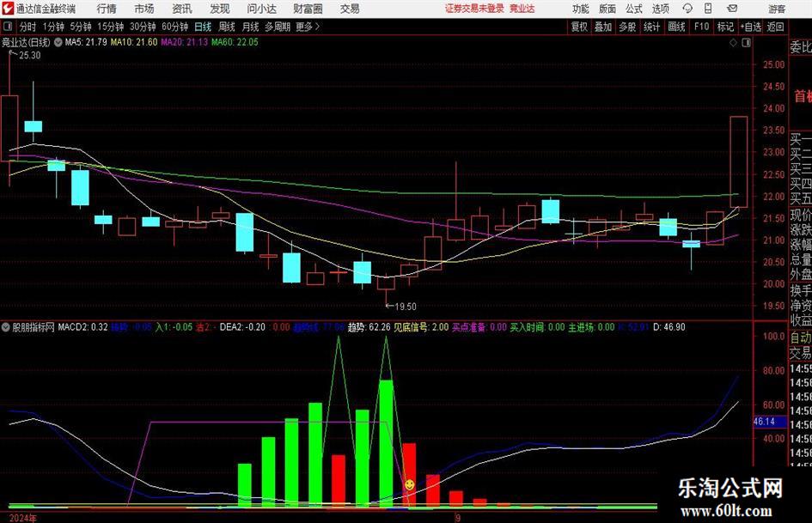Click the yellow smiley buy signal marker
Viewport: 812px width, 523px height.
409,485
